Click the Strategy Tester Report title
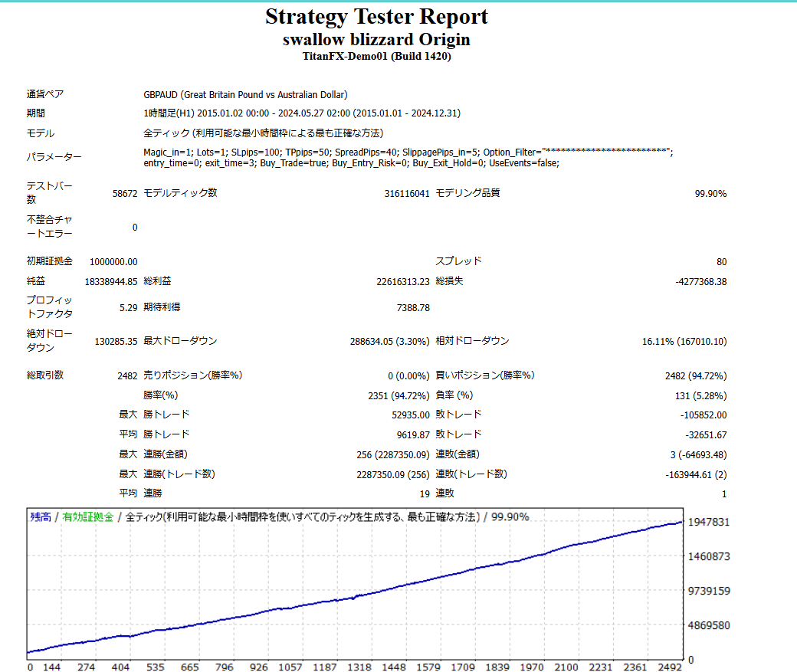797x672 pixels. pyautogui.click(x=376, y=18)
